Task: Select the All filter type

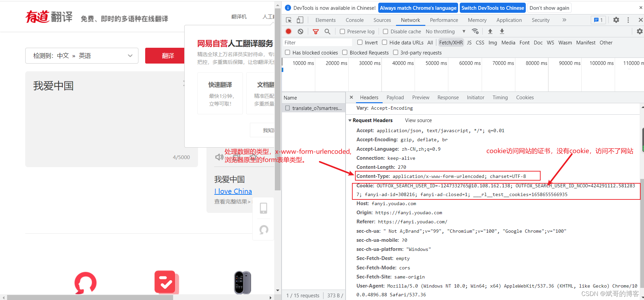Action: (x=430, y=43)
